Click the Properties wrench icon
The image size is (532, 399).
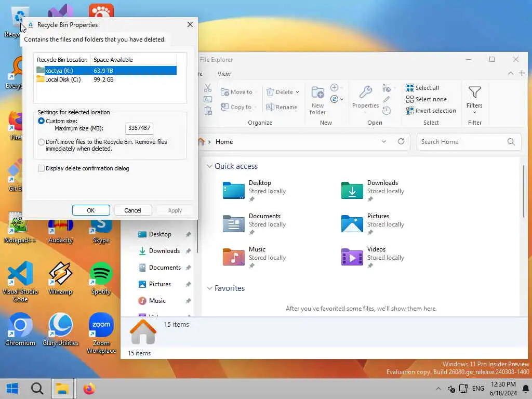[x=365, y=92]
